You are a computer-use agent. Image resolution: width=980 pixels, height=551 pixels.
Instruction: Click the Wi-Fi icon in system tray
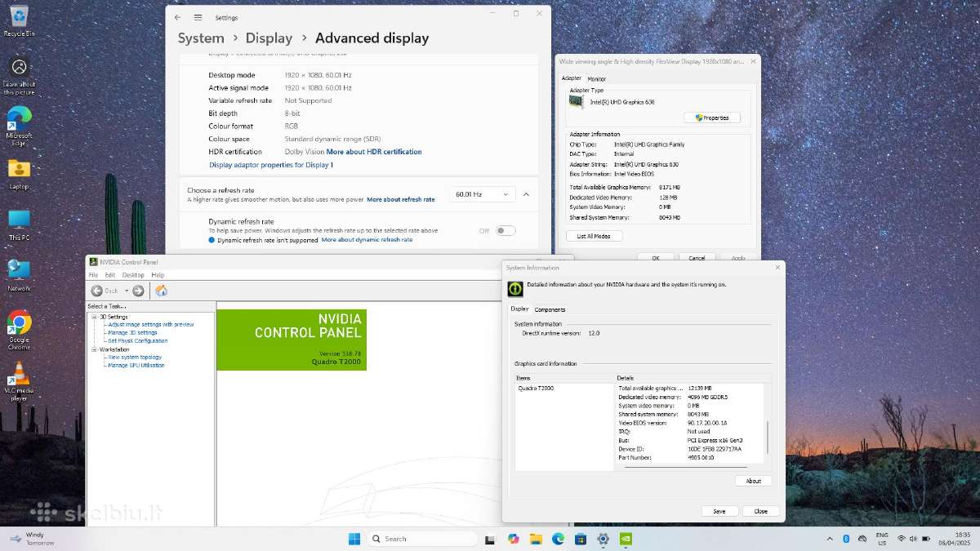902,539
